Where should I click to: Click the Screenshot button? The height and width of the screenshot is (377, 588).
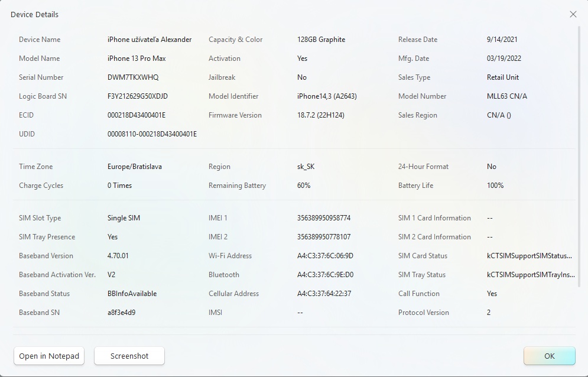pyautogui.click(x=129, y=356)
